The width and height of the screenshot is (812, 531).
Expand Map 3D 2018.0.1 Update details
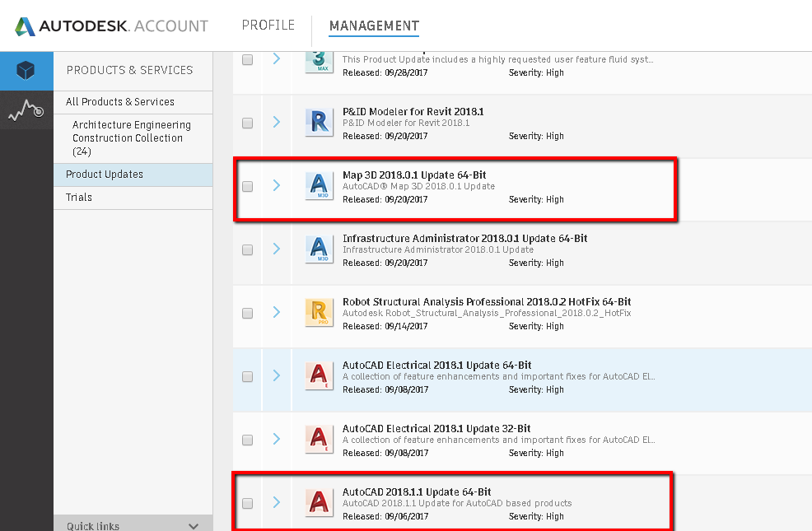[277, 185]
